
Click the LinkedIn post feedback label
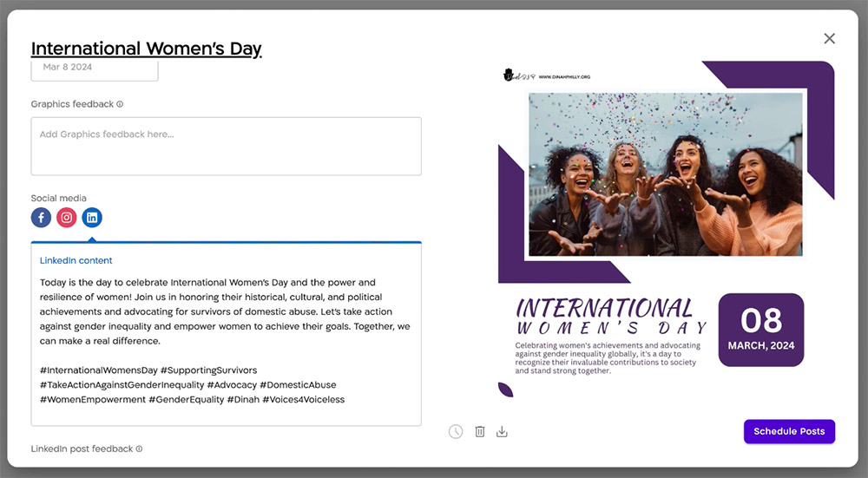[82, 449]
